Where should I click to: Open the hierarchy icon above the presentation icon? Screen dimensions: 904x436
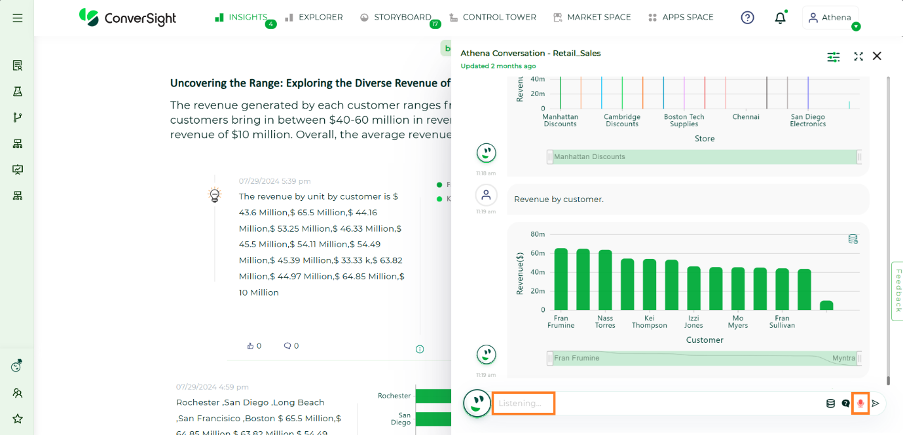pos(17,144)
